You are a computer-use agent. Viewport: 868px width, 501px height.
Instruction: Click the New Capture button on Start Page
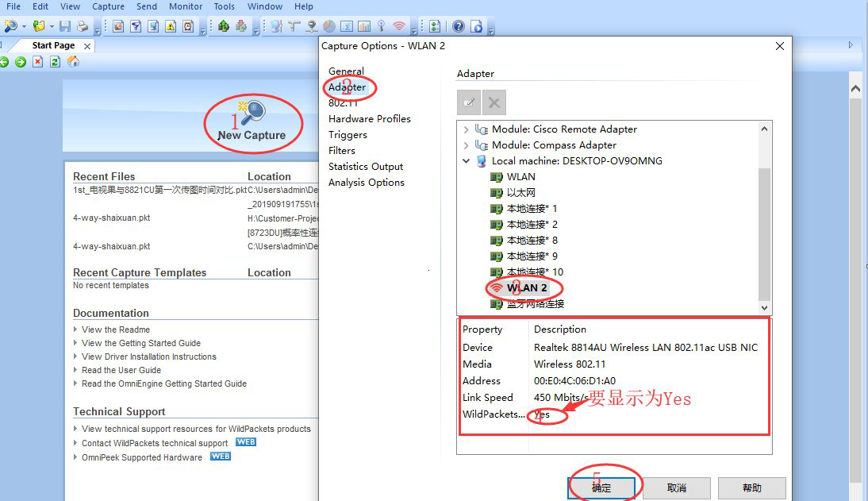(x=252, y=121)
